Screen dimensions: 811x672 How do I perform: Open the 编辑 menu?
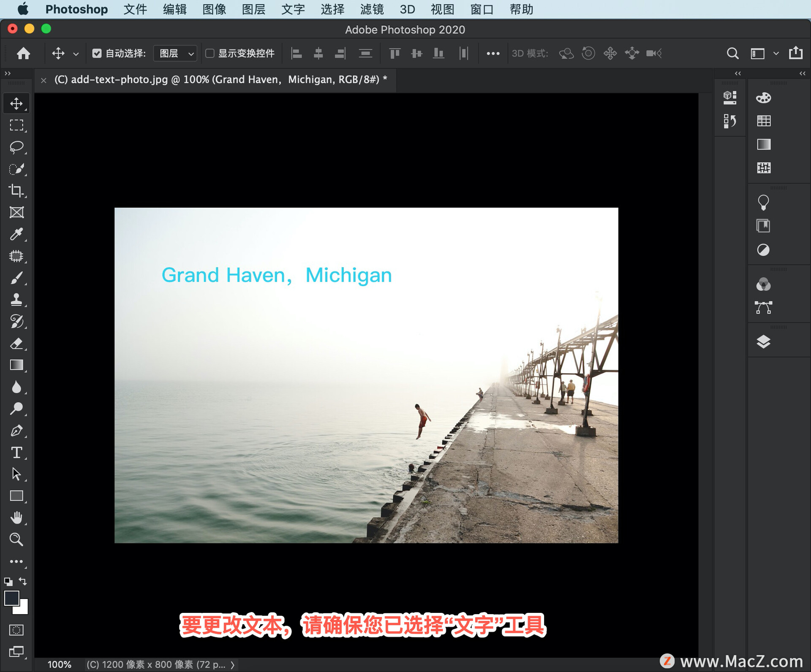coord(174,9)
